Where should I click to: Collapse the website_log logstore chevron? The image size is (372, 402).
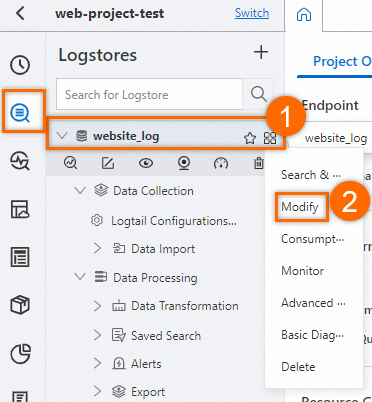click(x=62, y=136)
